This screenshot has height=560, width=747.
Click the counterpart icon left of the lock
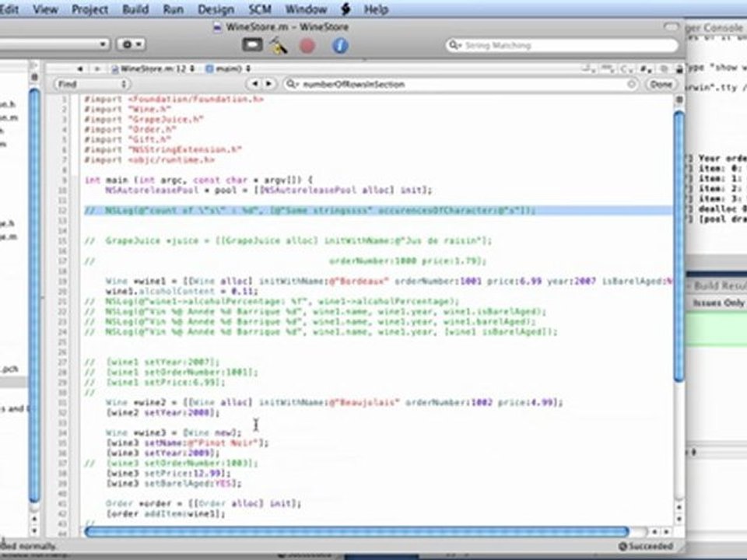[x=665, y=69]
